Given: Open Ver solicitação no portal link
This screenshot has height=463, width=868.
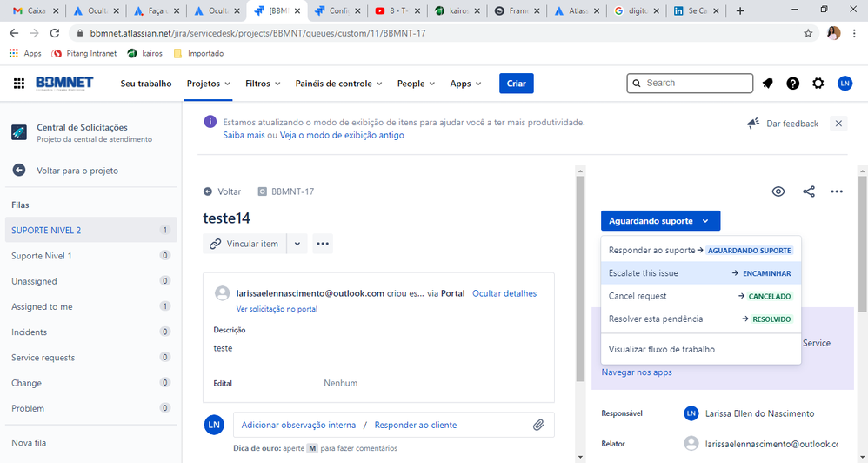Looking at the screenshot, I should 277,309.
